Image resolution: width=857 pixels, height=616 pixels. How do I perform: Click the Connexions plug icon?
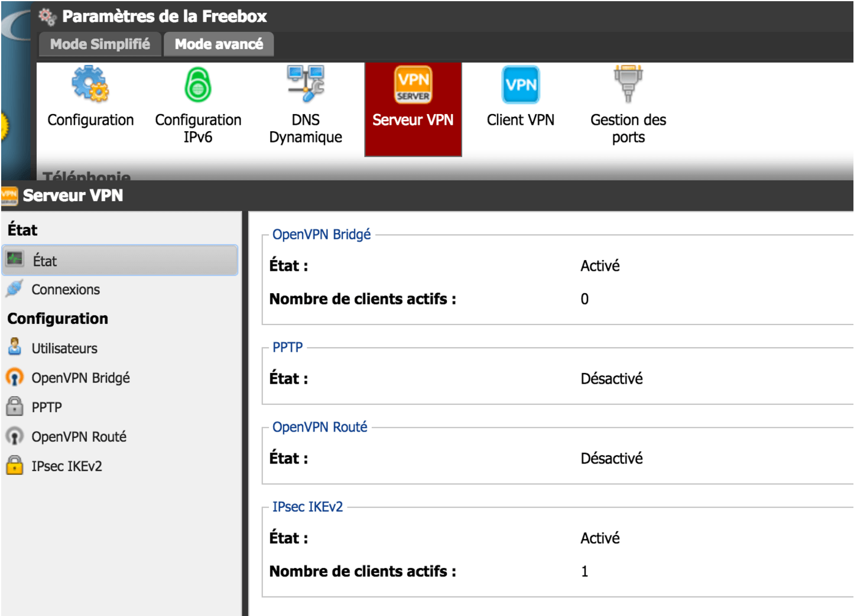(x=14, y=288)
